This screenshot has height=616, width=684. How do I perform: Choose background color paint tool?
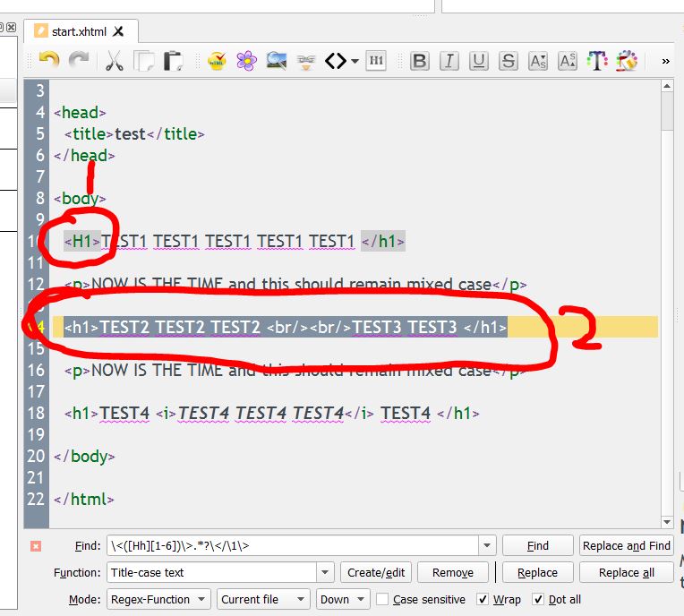(627, 61)
